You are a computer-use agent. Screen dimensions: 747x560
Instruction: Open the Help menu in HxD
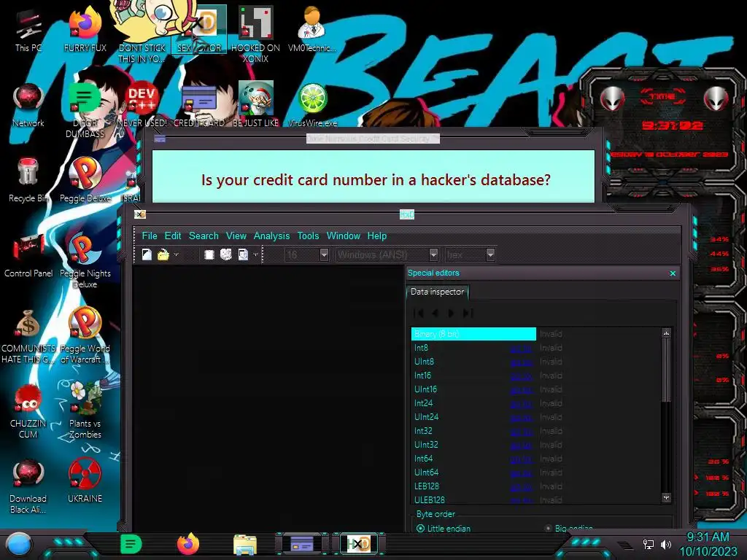[x=377, y=236]
